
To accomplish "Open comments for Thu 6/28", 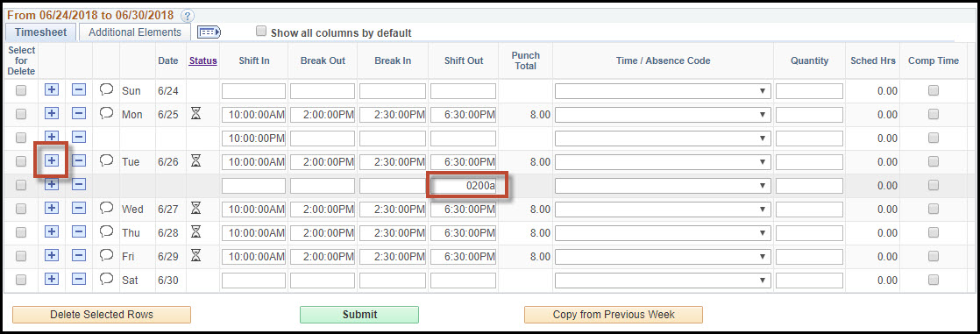I will click(106, 232).
